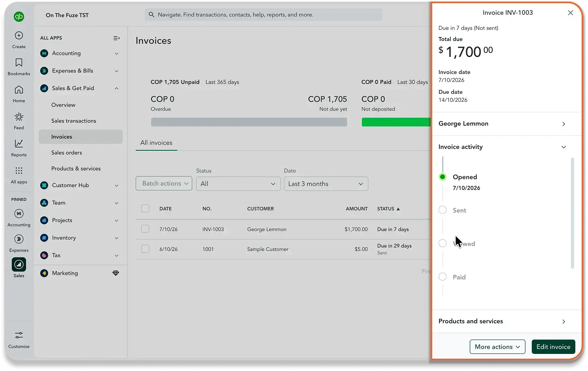The height and width of the screenshot is (371, 588).
Task: Tick the checkbox for invoice 1001
Action: coord(145,249)
